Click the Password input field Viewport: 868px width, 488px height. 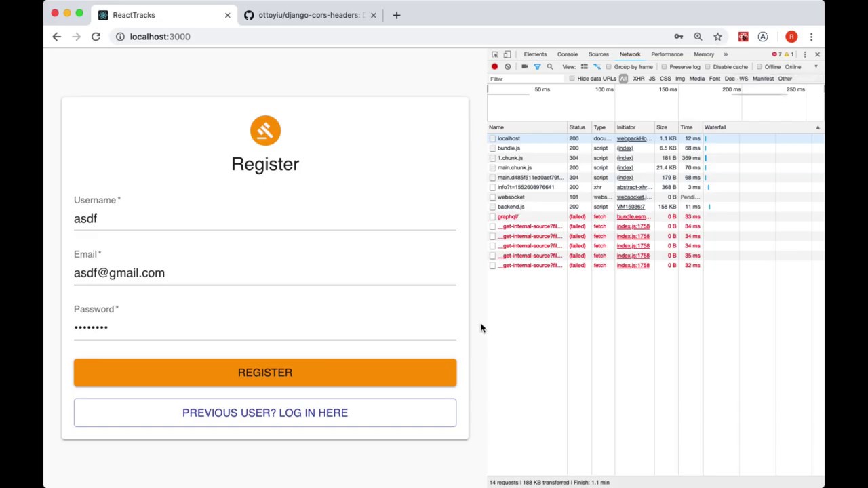coord(265,327)
